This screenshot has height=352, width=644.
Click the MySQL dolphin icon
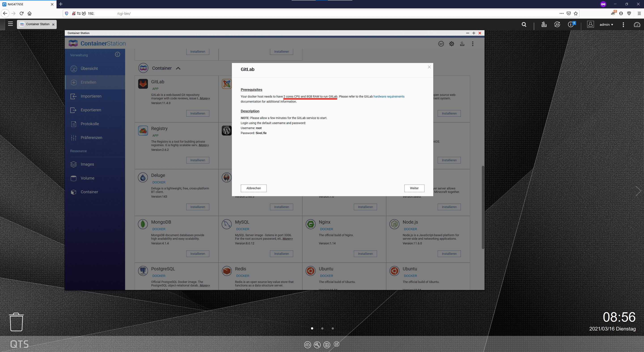227,224
